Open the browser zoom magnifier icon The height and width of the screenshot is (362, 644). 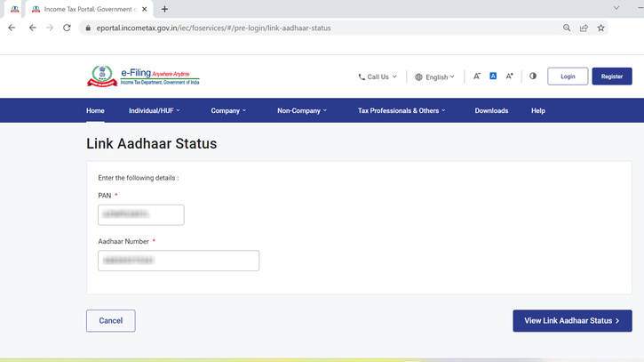567,28
